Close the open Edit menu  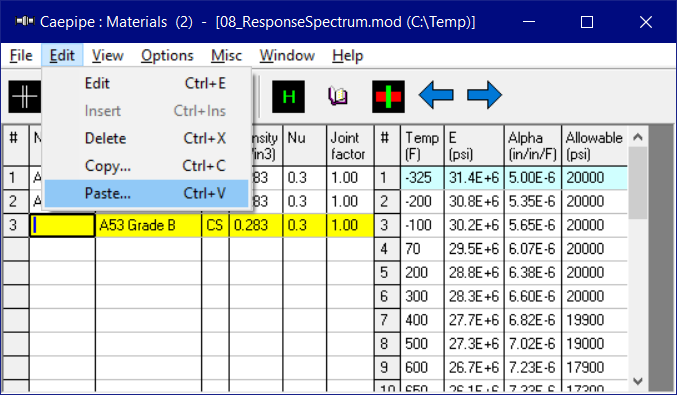point(62,55)
